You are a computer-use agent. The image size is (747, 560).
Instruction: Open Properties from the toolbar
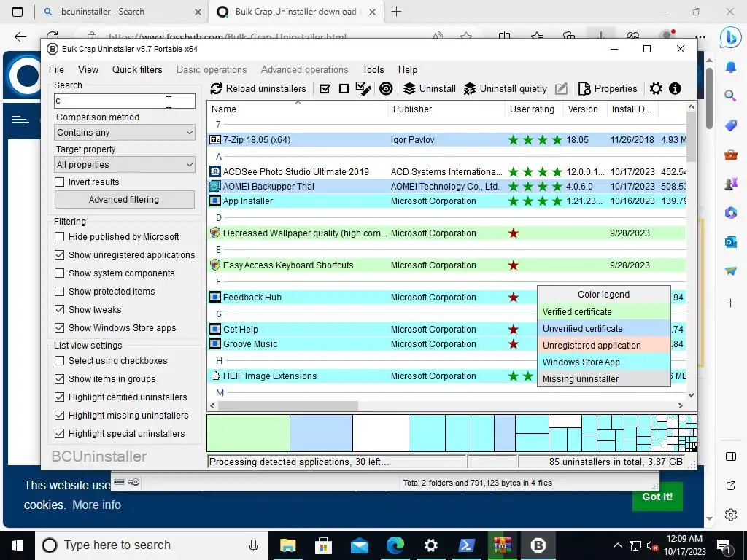(x=608, y=88)
